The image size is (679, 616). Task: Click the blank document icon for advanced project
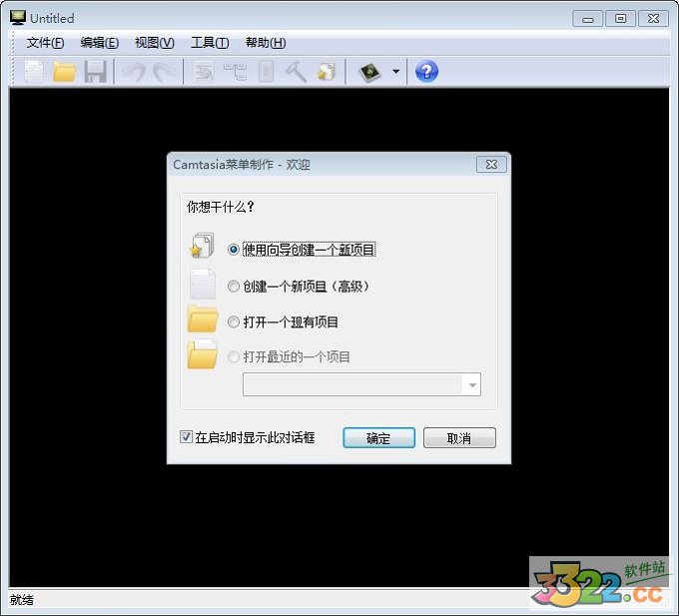point(203,284)
